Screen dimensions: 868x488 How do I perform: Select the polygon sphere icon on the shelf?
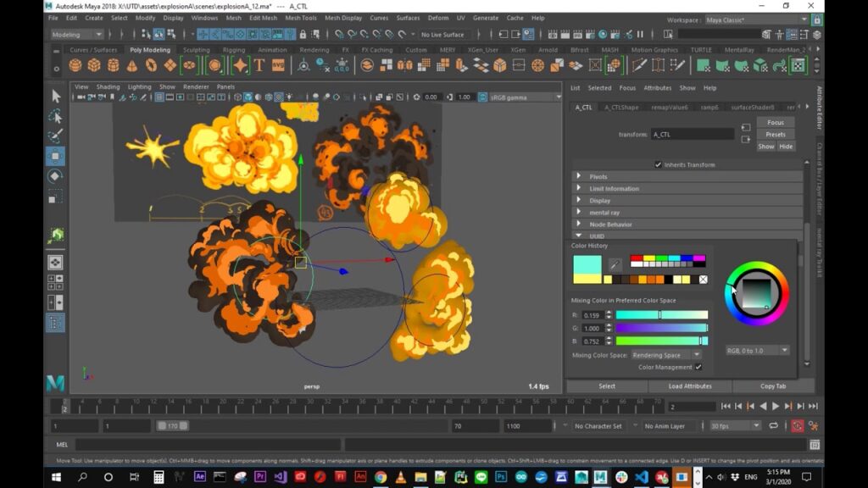(x=75, y=64)
